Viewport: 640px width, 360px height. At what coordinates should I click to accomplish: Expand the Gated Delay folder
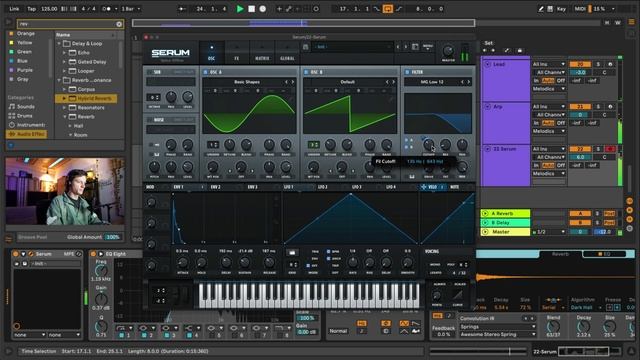pos(64,62)
